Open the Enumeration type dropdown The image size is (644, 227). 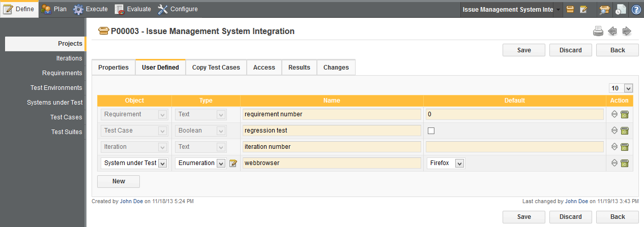click(200, 163)
